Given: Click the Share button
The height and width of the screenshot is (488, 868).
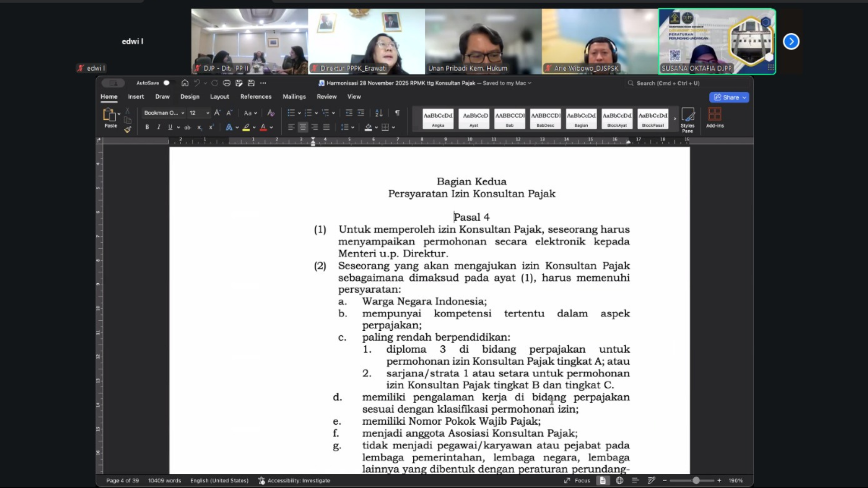Looking at the screenshot, I should pyautogui.click(x=729, y=97).
